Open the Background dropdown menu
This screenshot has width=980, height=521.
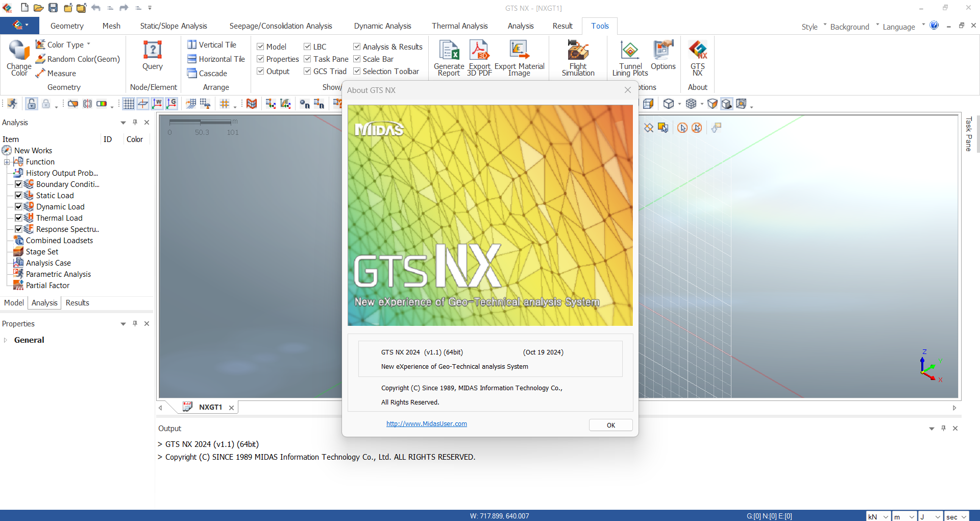pyautogui.click(x=854, y=27)
